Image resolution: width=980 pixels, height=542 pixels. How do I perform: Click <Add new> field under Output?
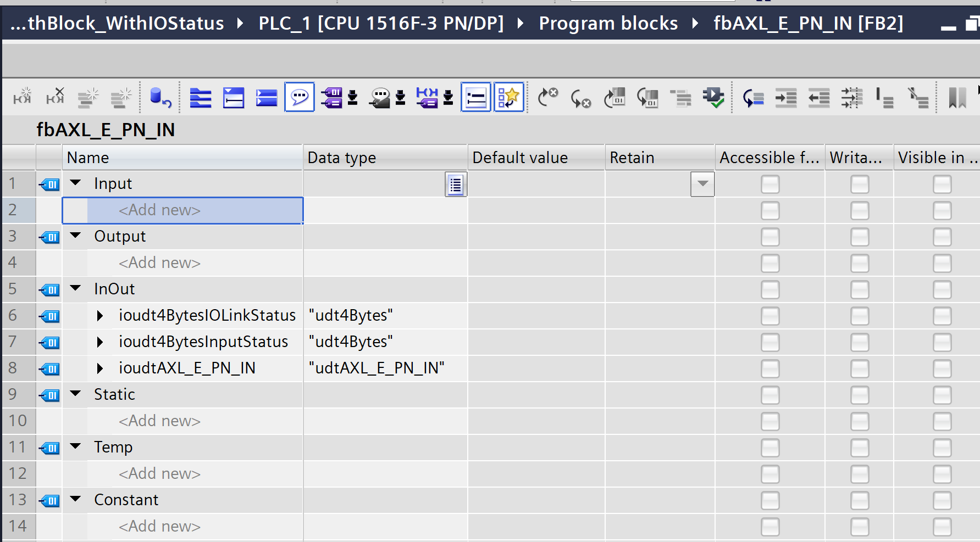point(159,263)
